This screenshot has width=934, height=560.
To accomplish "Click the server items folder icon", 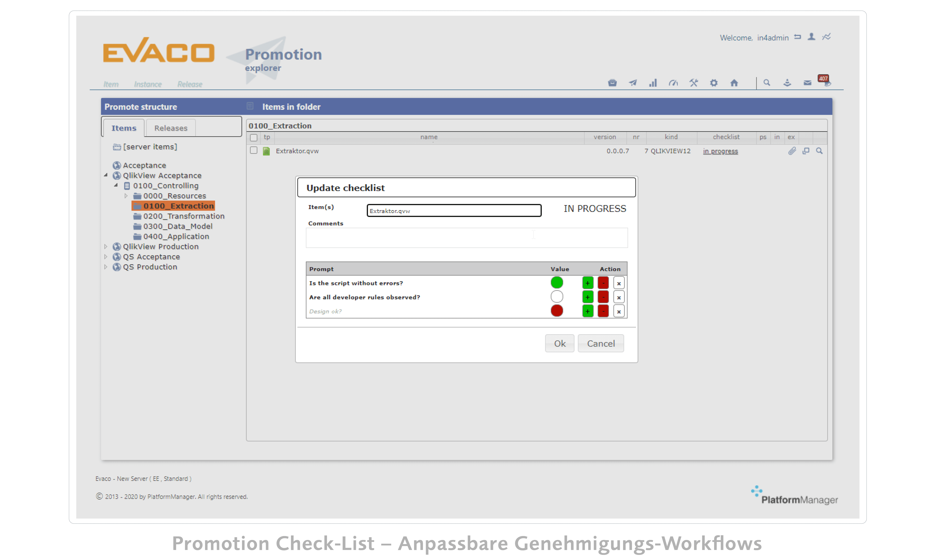I will (117, 147).
